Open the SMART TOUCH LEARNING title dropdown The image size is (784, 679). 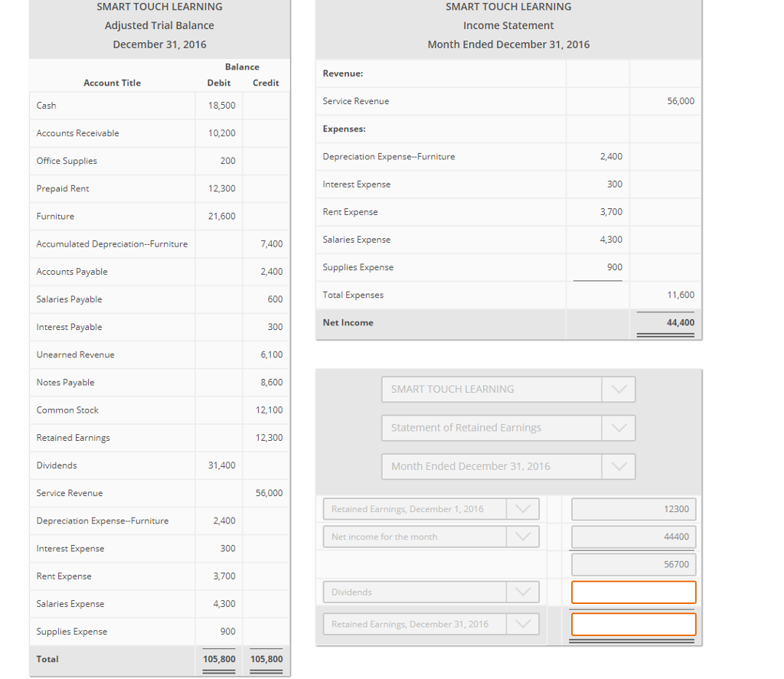[x=619, y=389]
